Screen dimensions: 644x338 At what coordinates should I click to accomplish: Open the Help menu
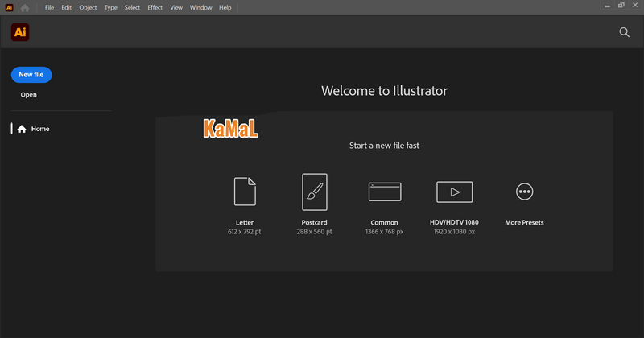click(x=225, y=7)
